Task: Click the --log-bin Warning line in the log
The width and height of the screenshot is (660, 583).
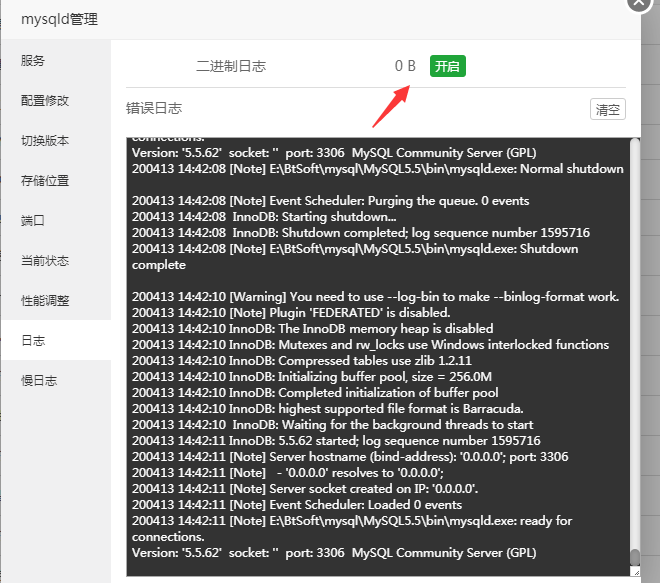Action: [x=375, y=297]
